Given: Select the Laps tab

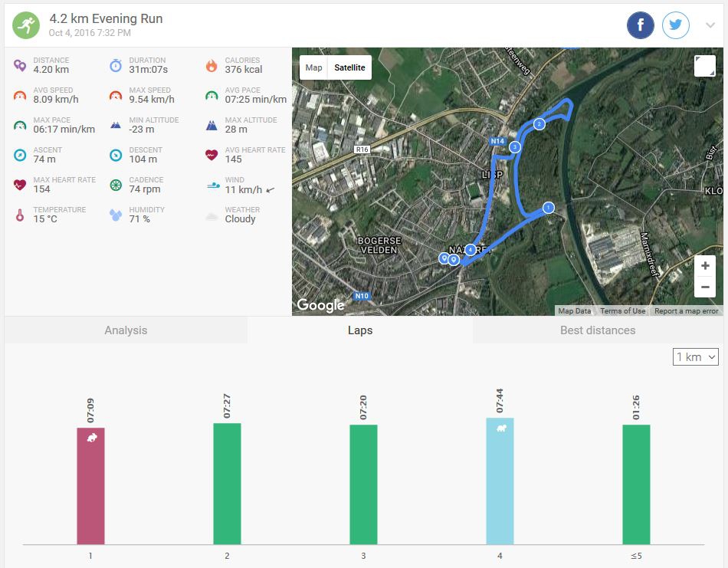Looking at the screenshot, I should click(x=360, y=330).
